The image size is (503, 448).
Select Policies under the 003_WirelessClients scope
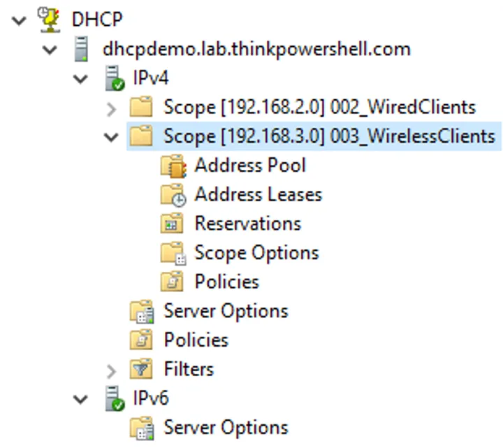click(226, 282)
